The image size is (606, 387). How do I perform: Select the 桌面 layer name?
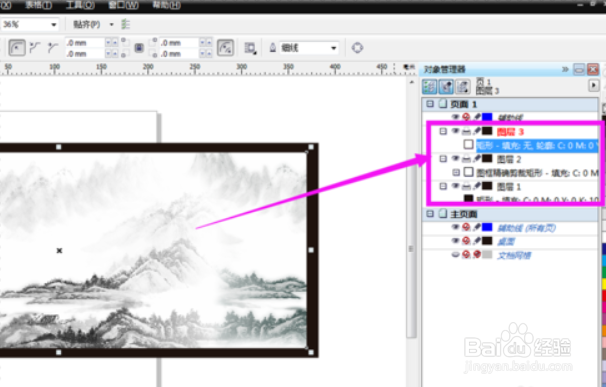[506, 242]
